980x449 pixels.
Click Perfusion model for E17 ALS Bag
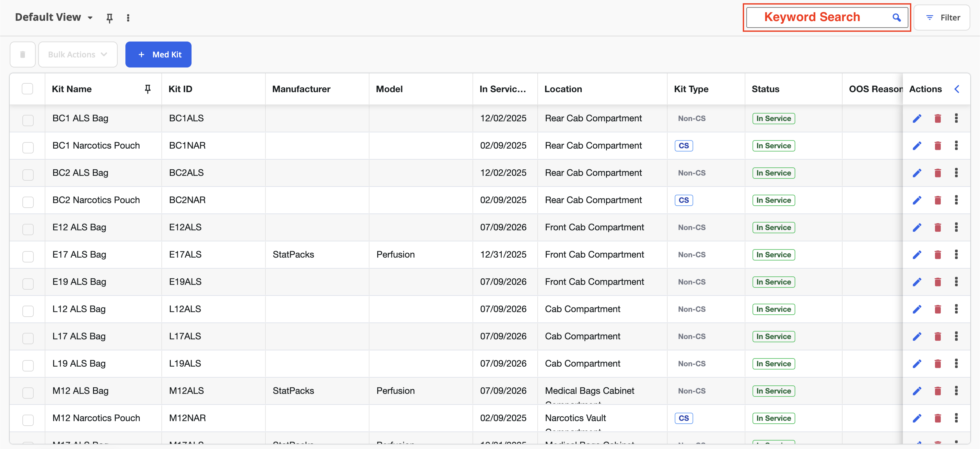395,254
